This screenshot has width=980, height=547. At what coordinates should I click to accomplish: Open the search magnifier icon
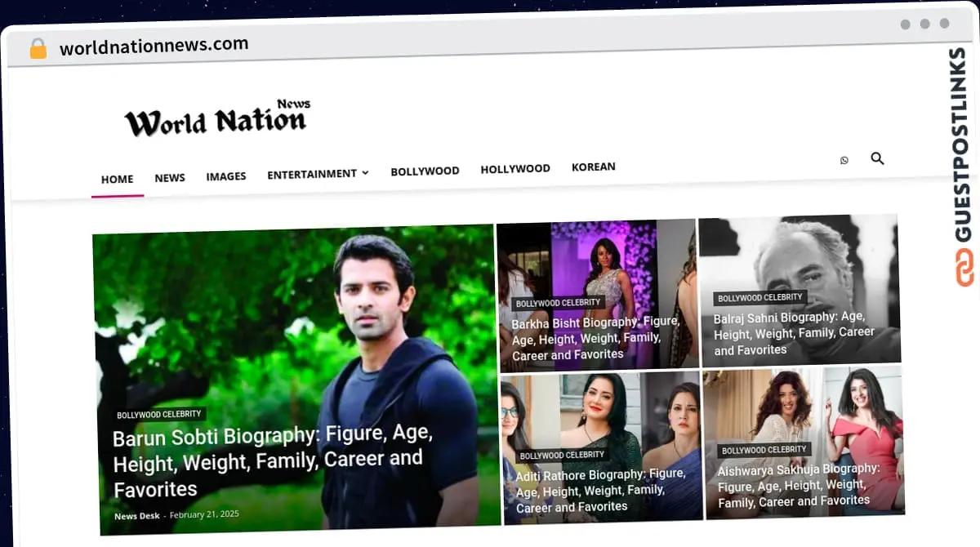pyautogui.click(x=877, y=158)
